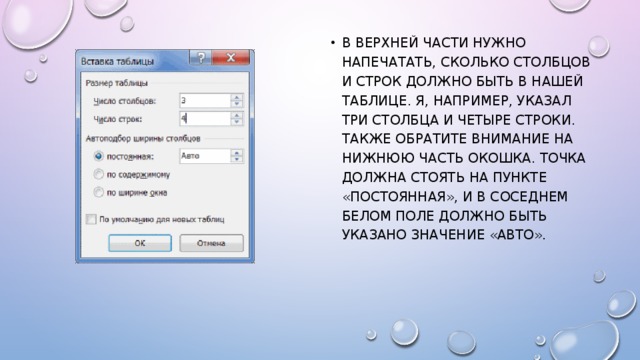Decrease the Число столбцов value

[237, 104]
